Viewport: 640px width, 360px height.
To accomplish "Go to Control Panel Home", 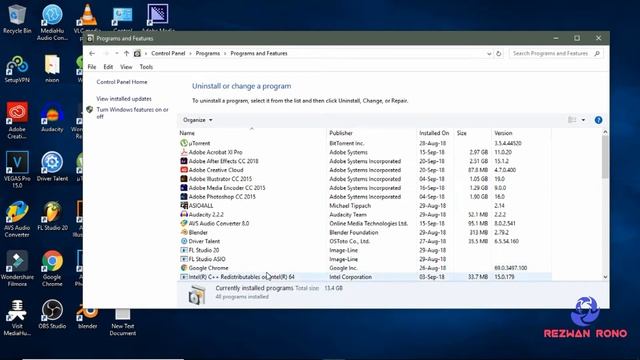I will 122,82.
